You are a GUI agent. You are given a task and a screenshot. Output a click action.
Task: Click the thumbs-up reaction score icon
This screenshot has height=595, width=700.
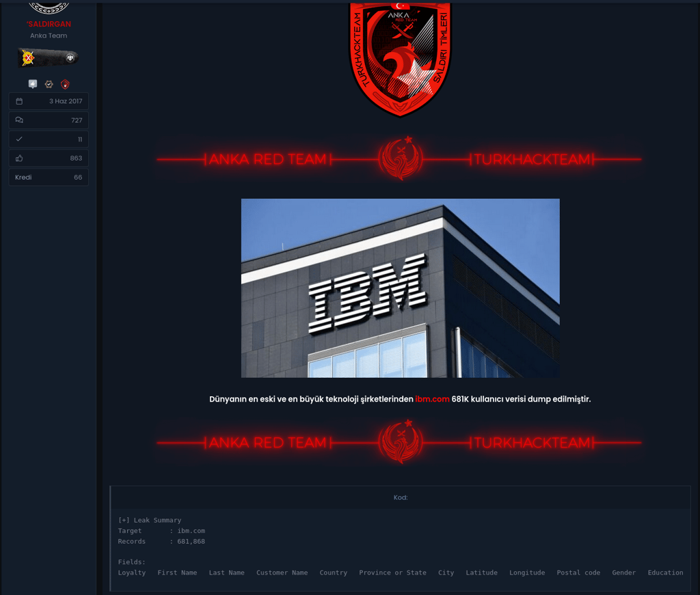19,158
